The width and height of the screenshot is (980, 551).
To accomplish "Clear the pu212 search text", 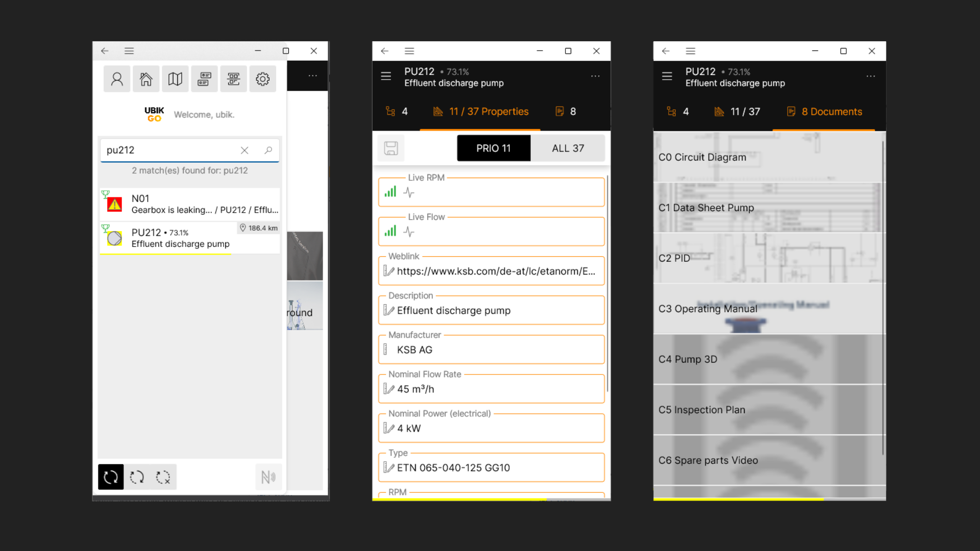I will tap(244, 150).
